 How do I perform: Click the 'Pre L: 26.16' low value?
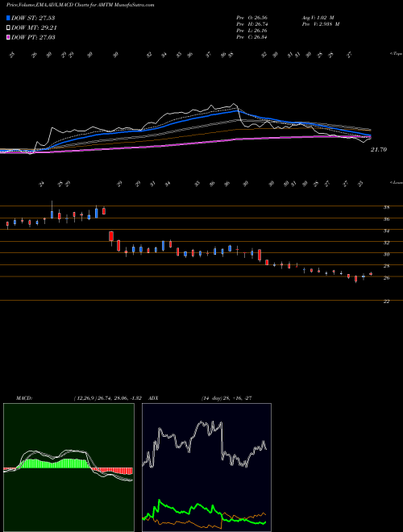pyautogui.click(x=251, y=31)
